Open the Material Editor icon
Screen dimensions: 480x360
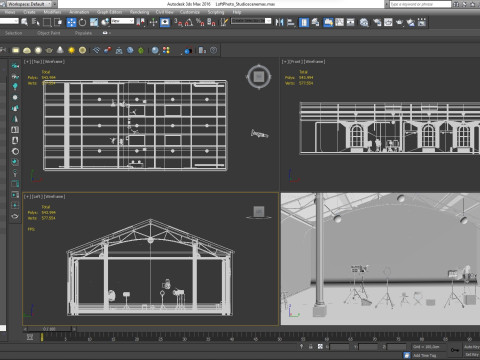364,22
